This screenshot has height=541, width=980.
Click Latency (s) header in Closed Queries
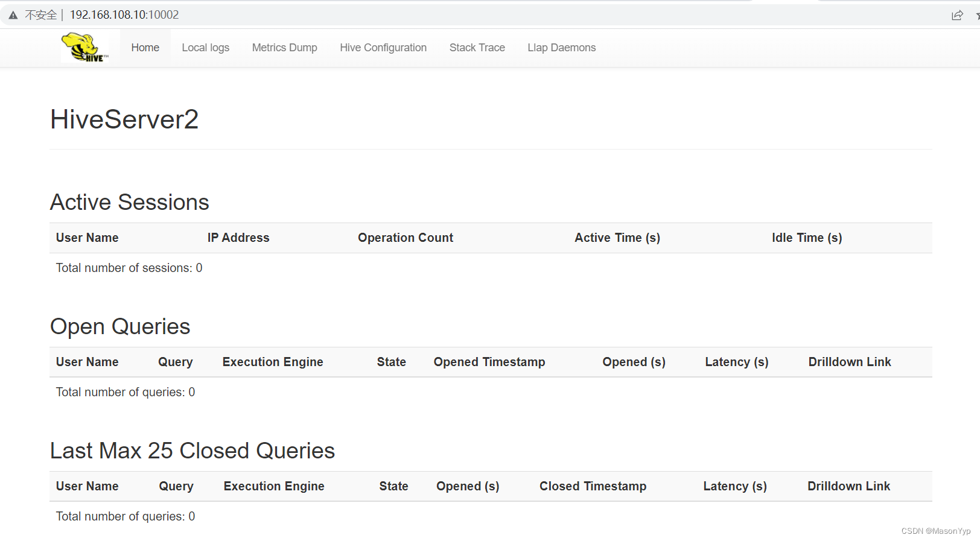click(x=735, y=486)
